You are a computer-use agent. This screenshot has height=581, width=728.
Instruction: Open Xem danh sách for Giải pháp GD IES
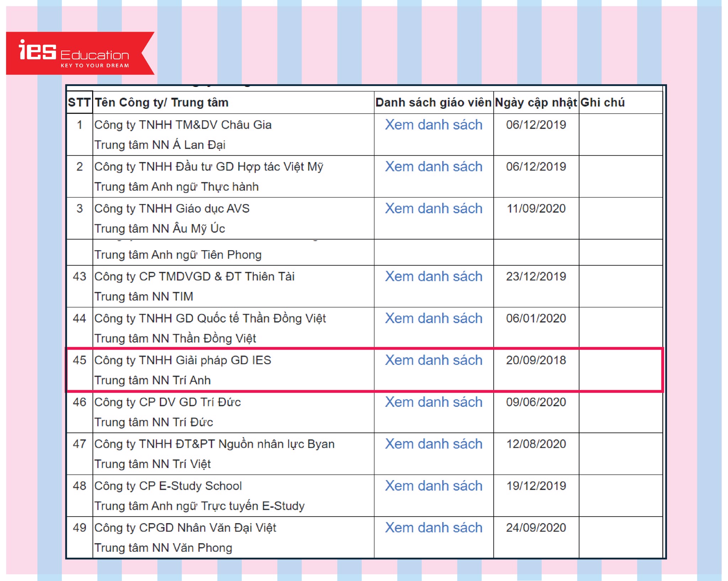(x=434, y=360)
